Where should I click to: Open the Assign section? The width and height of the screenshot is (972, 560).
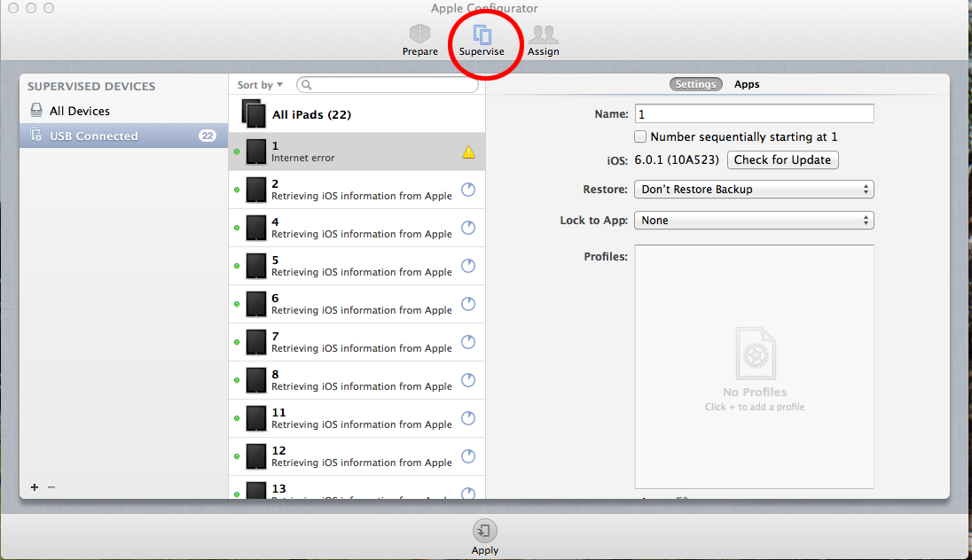point(543,40)
